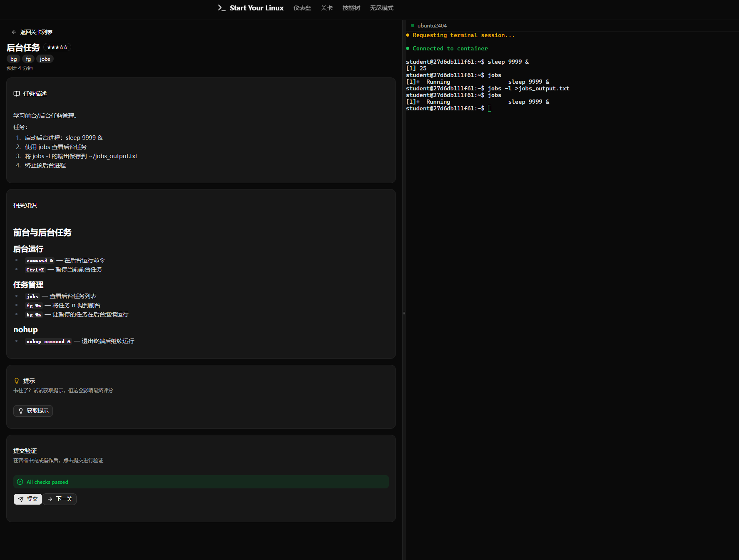This screenshot has height=560, width=739.
Task: Click the Start Your Linux terminal logo icon
Action: 221,8
